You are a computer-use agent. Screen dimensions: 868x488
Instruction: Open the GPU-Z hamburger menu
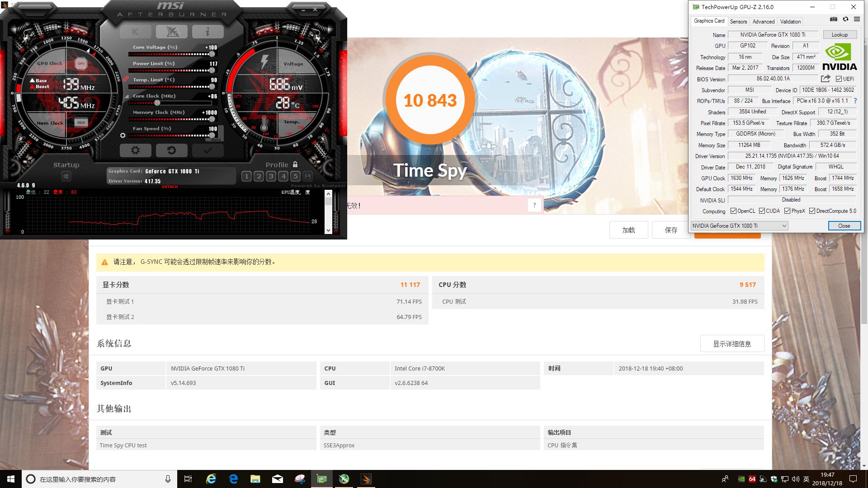pyautogui.click(x=857, y=19)
